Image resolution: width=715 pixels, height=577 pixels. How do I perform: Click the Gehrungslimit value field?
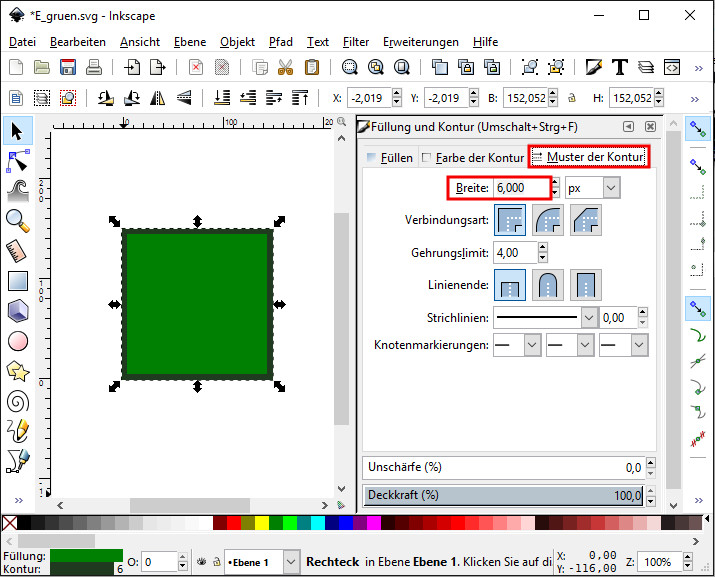[515, 253]
